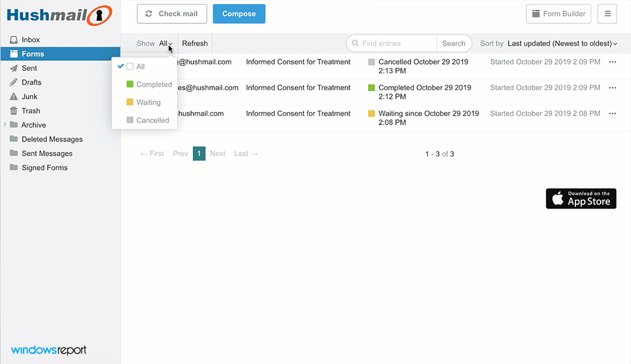Enable the Waiting entries filter

pos(129,102)
